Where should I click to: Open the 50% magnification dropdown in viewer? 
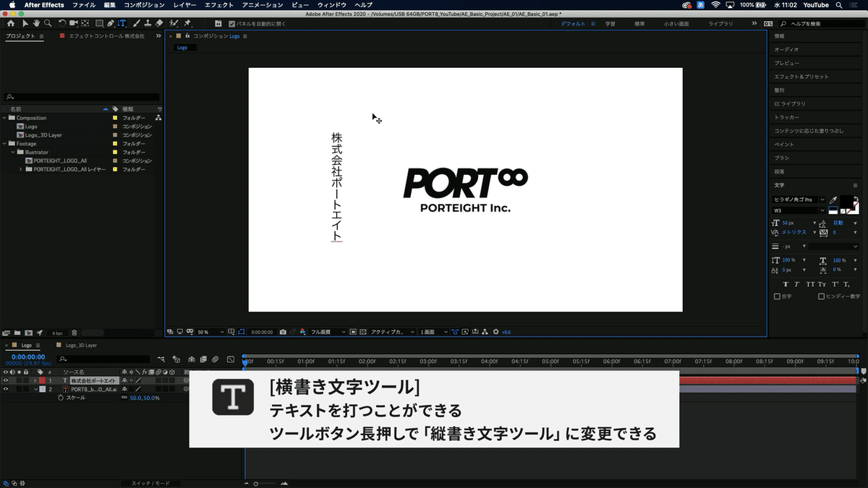[210, 332]
